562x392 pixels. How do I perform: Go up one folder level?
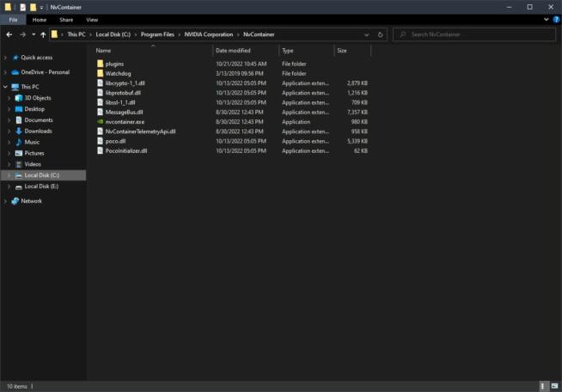pos(43,34)
